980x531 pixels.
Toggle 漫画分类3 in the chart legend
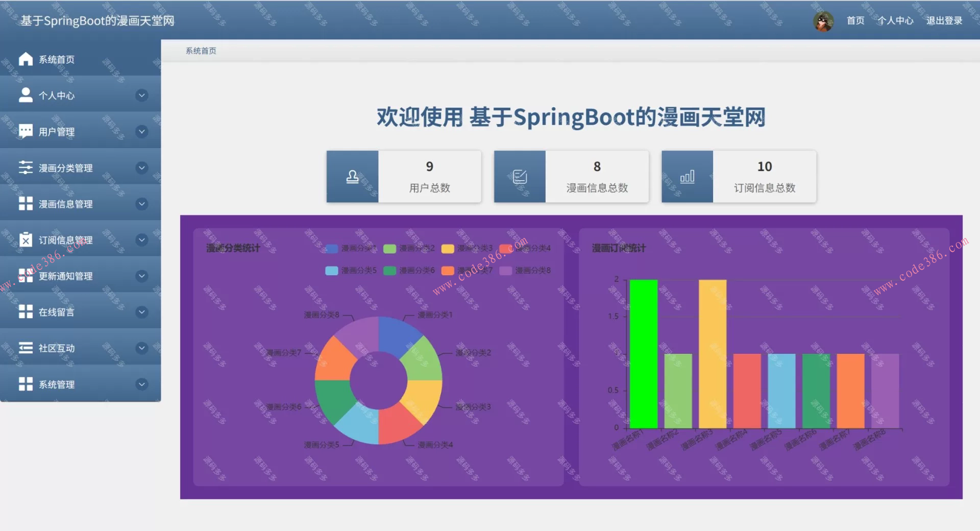[x=467, y=248]
